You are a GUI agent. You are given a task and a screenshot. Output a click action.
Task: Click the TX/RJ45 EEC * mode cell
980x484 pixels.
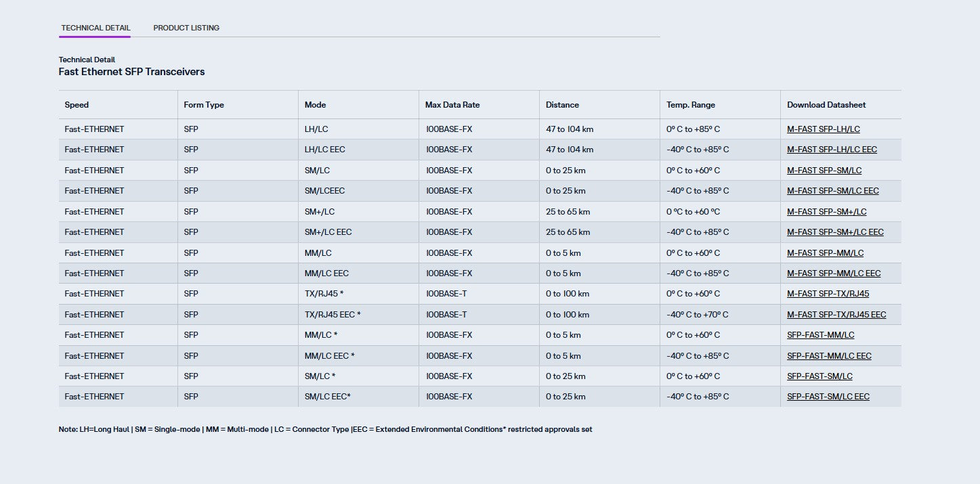click(x=333, y=315)
